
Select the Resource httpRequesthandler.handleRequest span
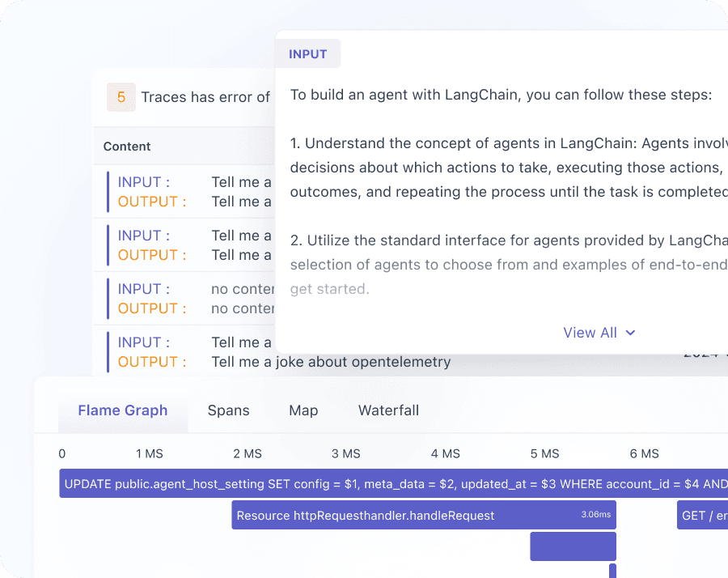click(x=423, y=516)
